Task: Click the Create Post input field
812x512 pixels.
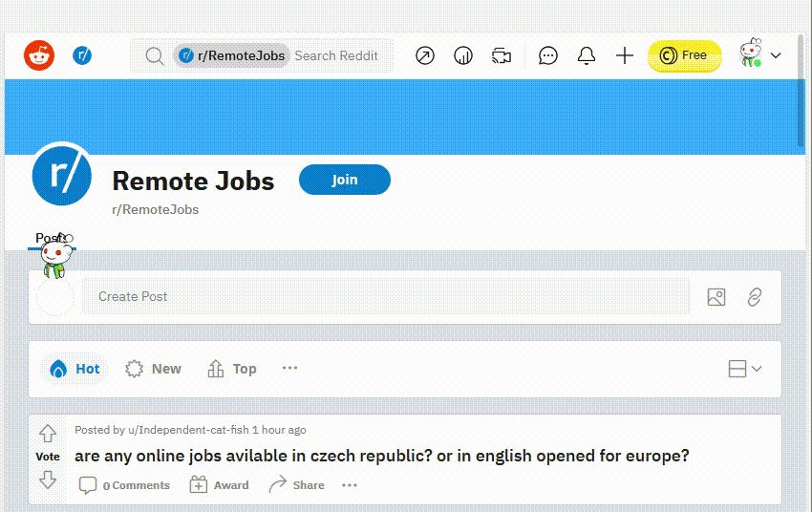Action: coord(386,297)
